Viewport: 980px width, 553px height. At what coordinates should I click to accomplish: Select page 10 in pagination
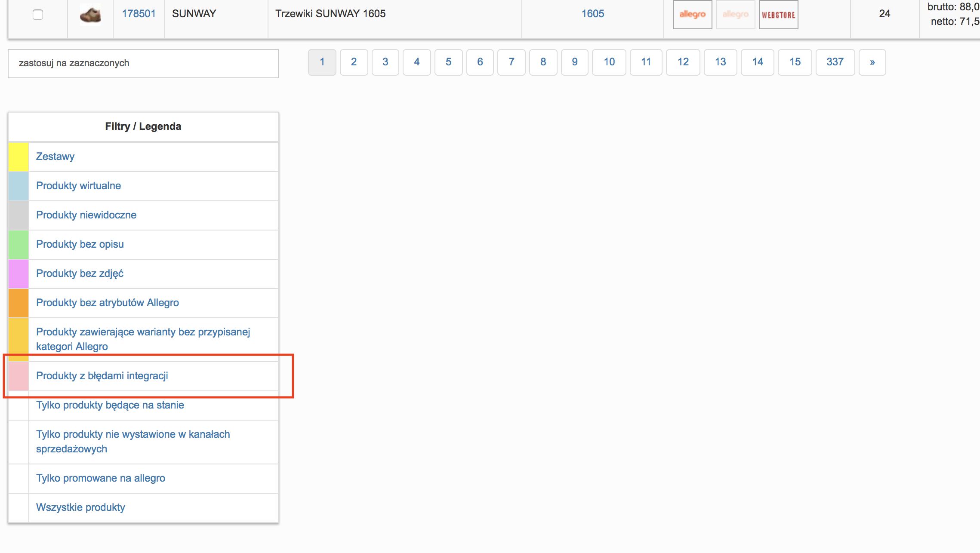click(609, 62)
